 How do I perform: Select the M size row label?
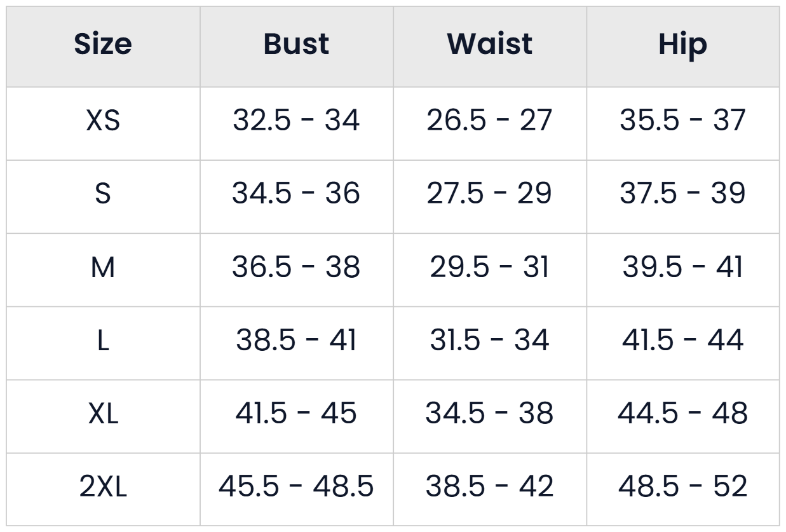pyautogui.click(x=103, y=267)
